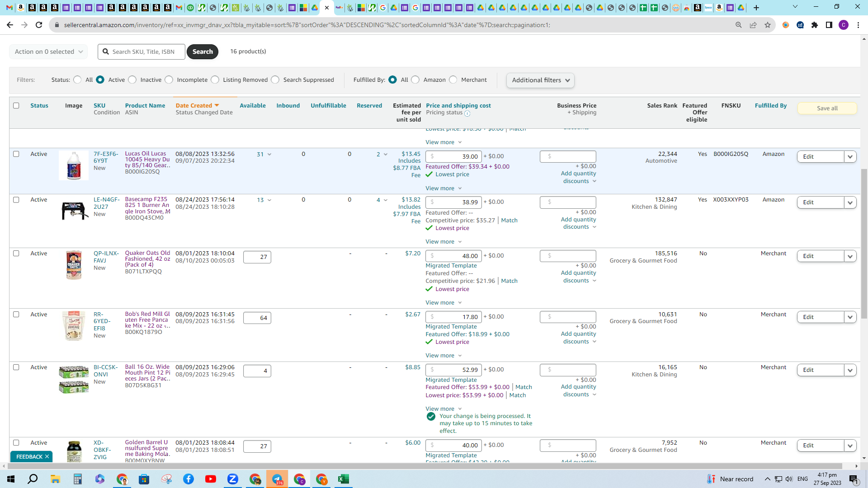Sort by Fulfilled By column
This screenshot has width=868, height=488.
(771, 106)
